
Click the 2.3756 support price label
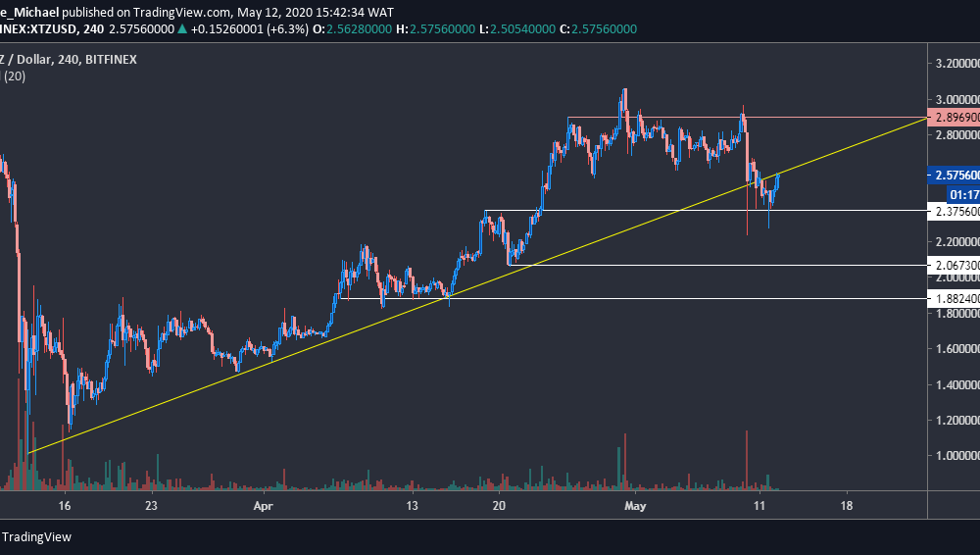[954, 212]
